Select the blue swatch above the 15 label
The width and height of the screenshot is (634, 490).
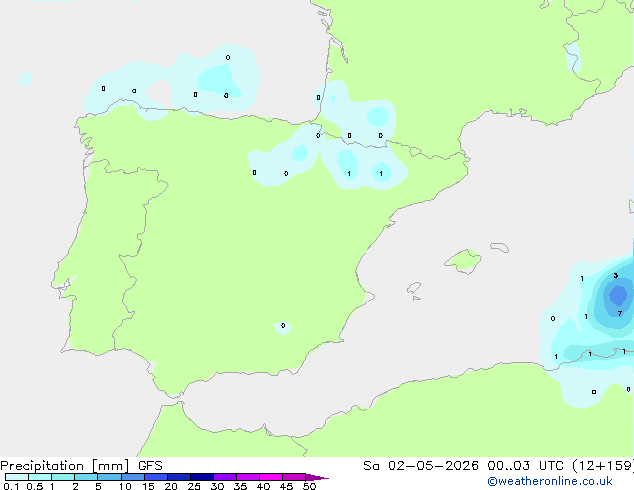tap(156, 477)
